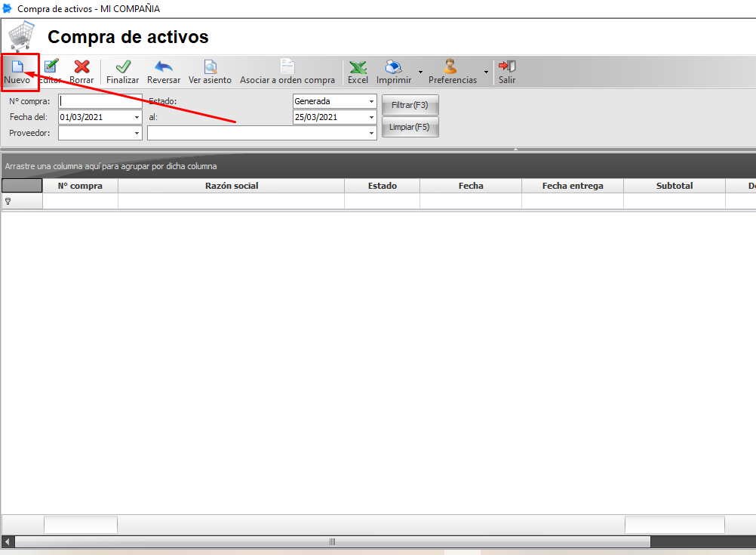The width and height of the screenshot is (756, 555).
Task: Expand the Proveedor dropdown list
Action: (137, 132)
